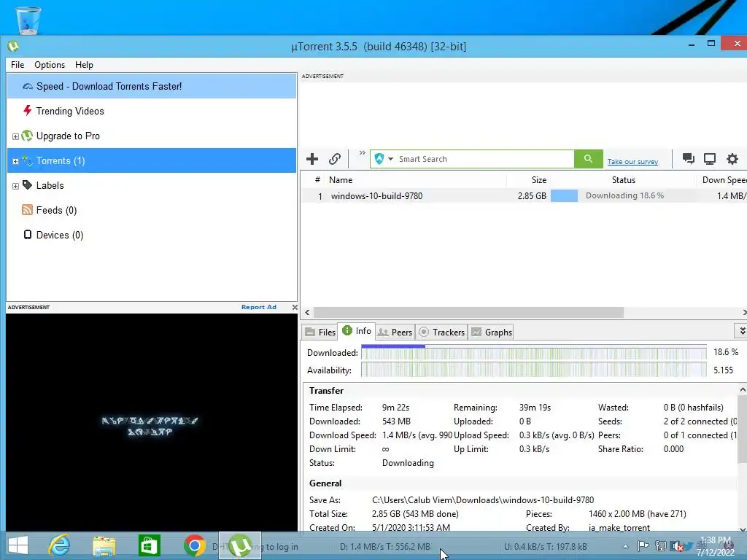Click the torrent list horizontal scrollbar

tap(468, 312)
